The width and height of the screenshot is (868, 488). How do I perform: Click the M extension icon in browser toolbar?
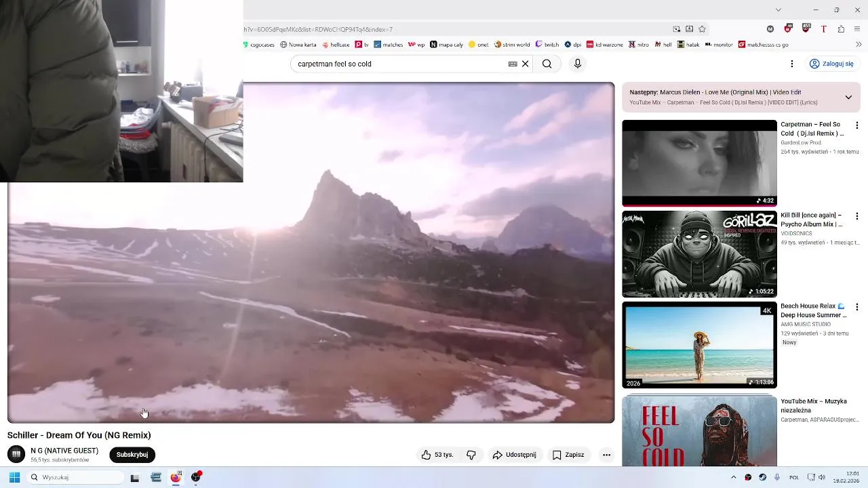click(x=770, y=29)
